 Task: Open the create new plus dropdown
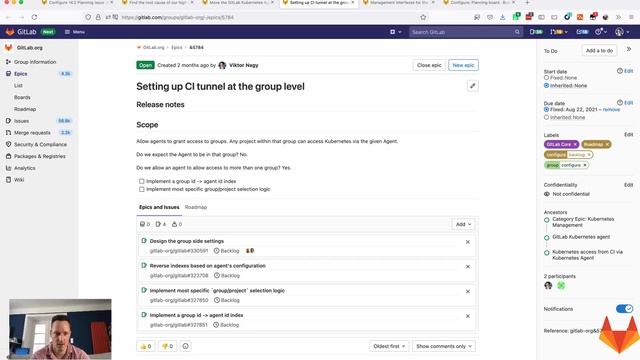[x=395, y=32]
